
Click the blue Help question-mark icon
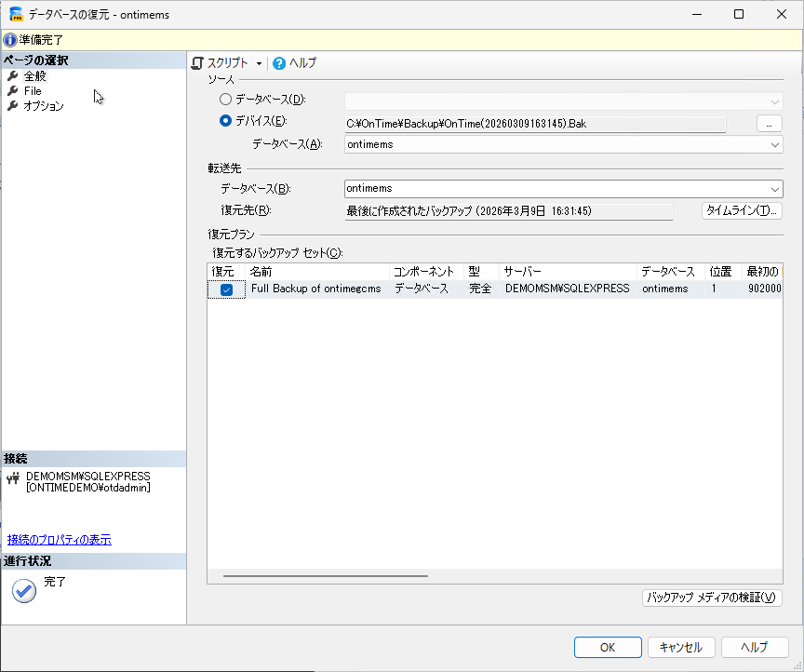279,63
